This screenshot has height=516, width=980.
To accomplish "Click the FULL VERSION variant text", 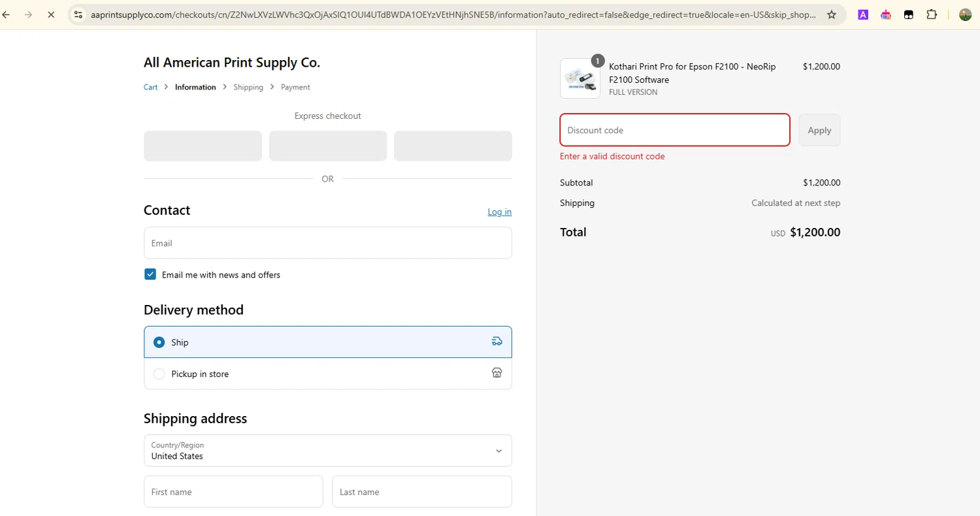I will coord(633,92).
